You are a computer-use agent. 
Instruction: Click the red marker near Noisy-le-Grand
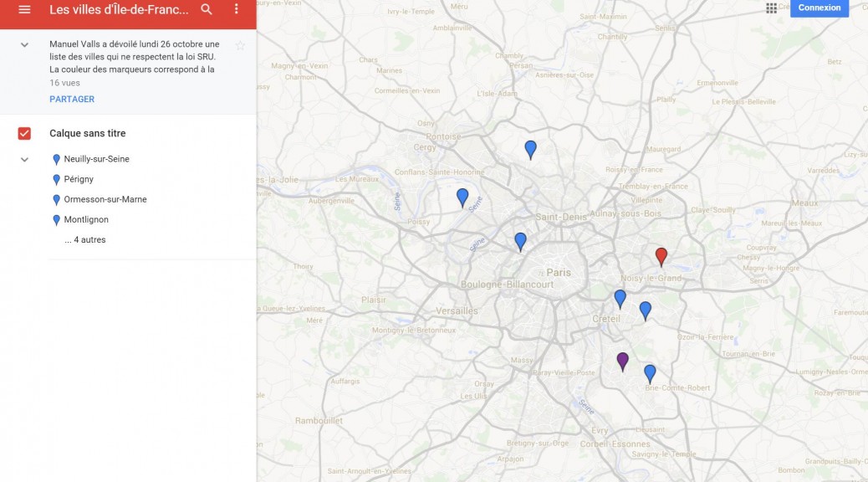661,255
